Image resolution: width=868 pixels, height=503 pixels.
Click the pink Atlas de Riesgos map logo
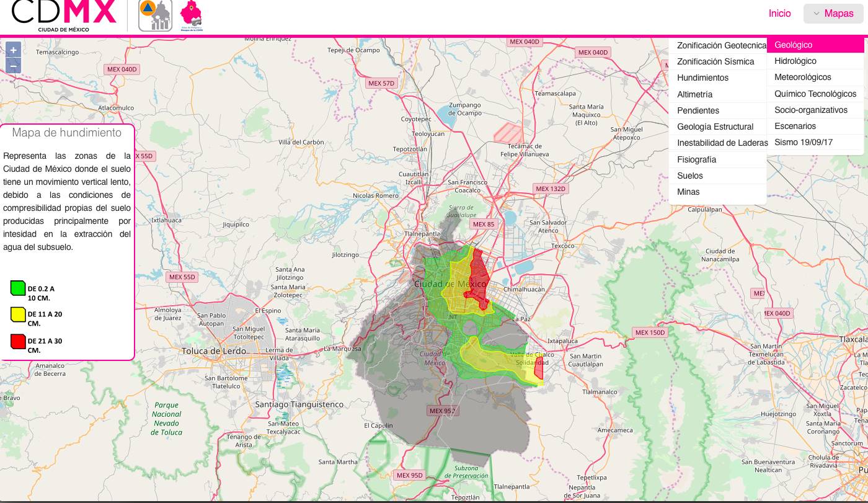[x=191, y=16]
